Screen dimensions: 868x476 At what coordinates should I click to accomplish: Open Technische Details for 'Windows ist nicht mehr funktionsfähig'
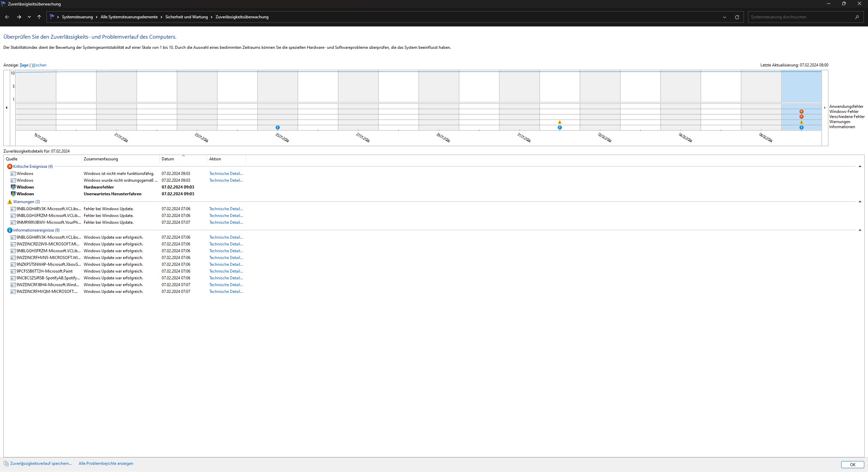(226, 174)
